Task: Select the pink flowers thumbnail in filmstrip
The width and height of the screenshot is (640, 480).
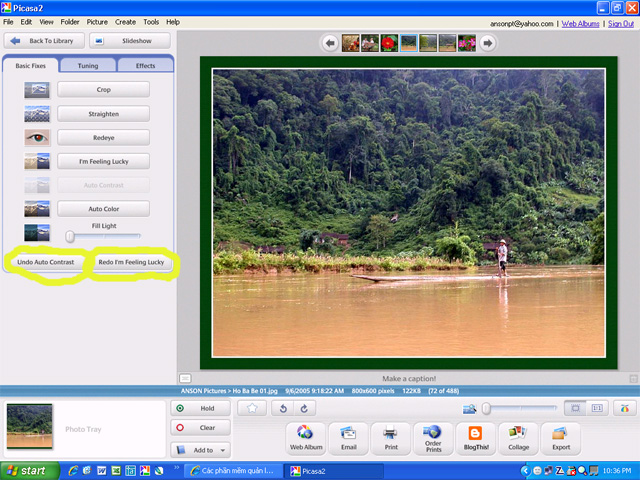Action: 467,43
